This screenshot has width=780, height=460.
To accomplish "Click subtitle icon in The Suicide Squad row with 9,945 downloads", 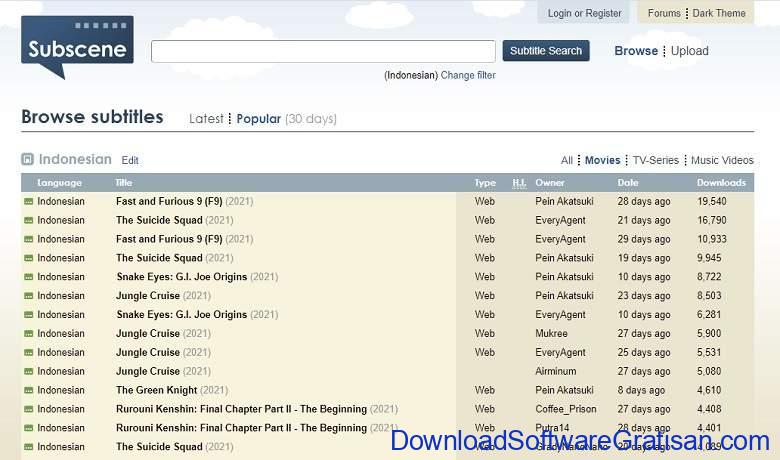I will point(28,258).
